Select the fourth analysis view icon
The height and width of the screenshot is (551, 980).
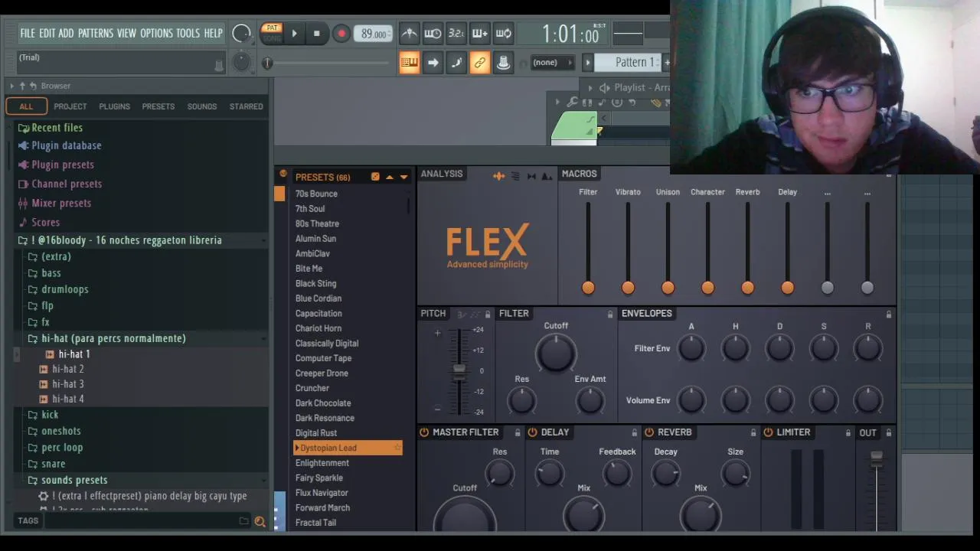547,177
